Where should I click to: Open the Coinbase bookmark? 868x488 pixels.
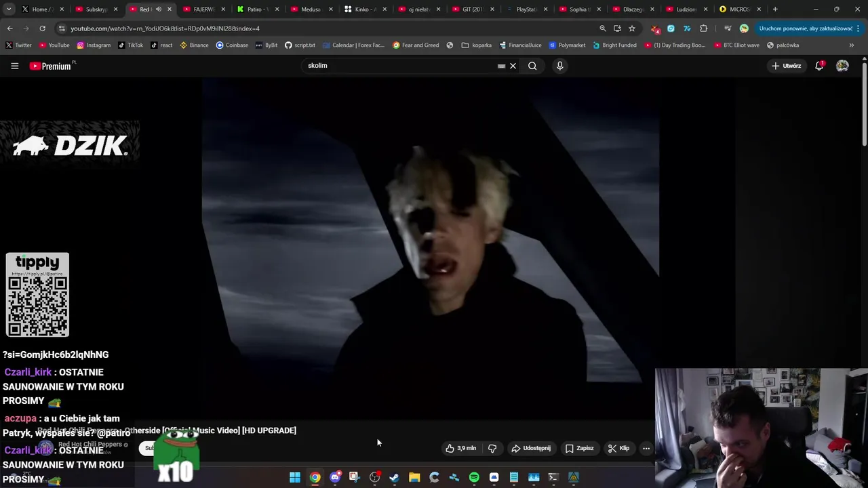pyautogui.click(x=232, y=45)
